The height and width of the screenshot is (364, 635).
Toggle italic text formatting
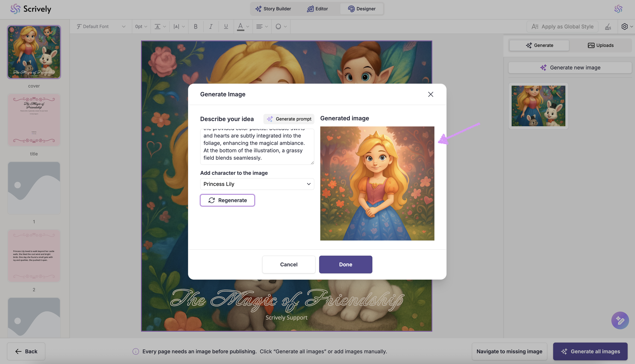(211, 27)
